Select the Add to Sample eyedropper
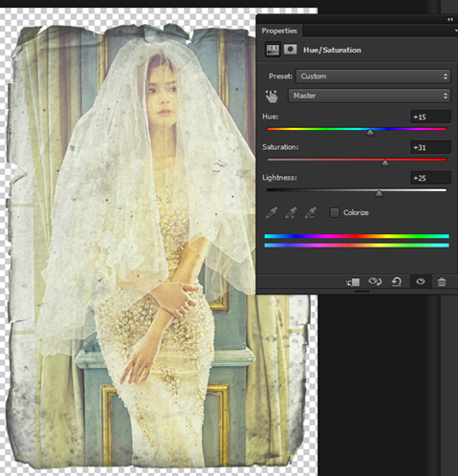The image size is (458, 476). point(291,212)
